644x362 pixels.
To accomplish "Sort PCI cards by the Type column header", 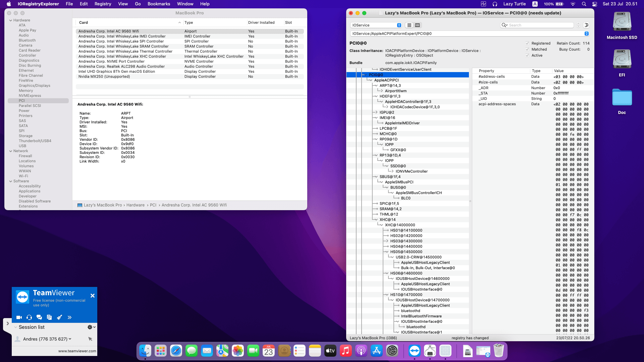I will click(x=215, y=22).
